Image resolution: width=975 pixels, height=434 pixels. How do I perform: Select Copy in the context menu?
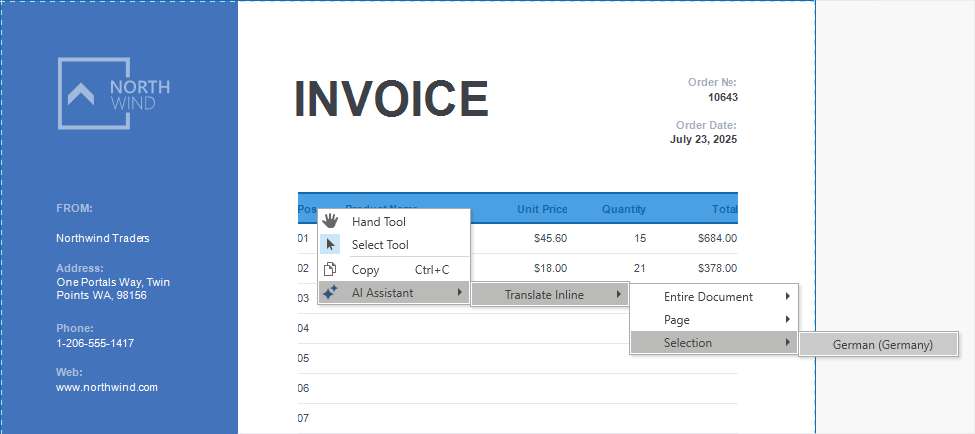coord(366,270)
